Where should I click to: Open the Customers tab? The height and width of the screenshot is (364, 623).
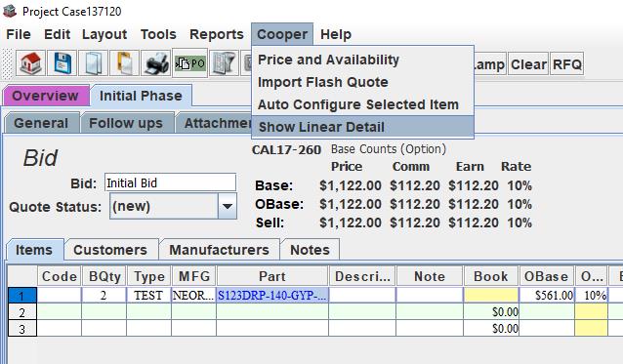[x=110, y=250]
